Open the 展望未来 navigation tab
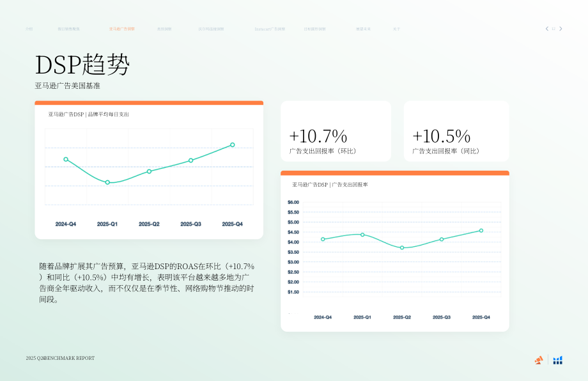Screen dimensions: 588x381 pyautogui.click(x=363, y=29)
